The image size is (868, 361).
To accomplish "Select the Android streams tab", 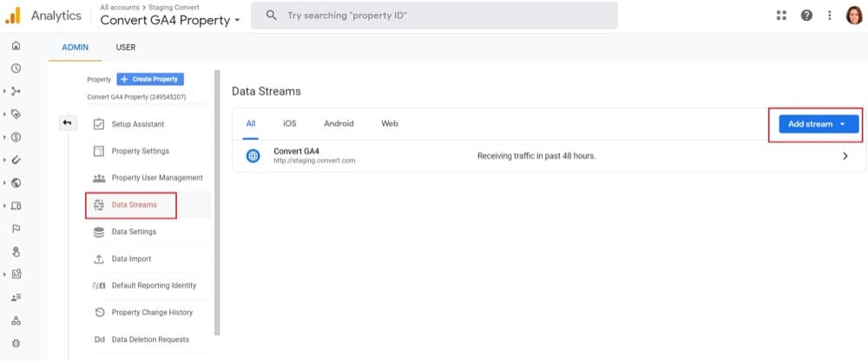I will click(339, 124).
